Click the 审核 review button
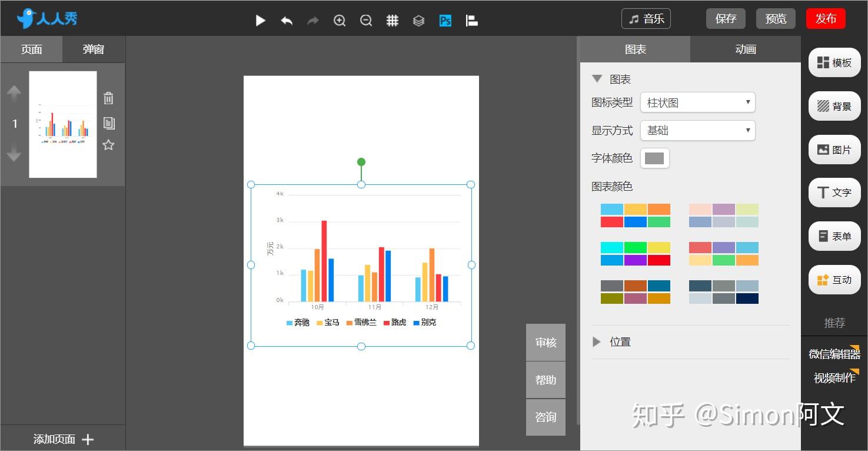 (546, 342)
